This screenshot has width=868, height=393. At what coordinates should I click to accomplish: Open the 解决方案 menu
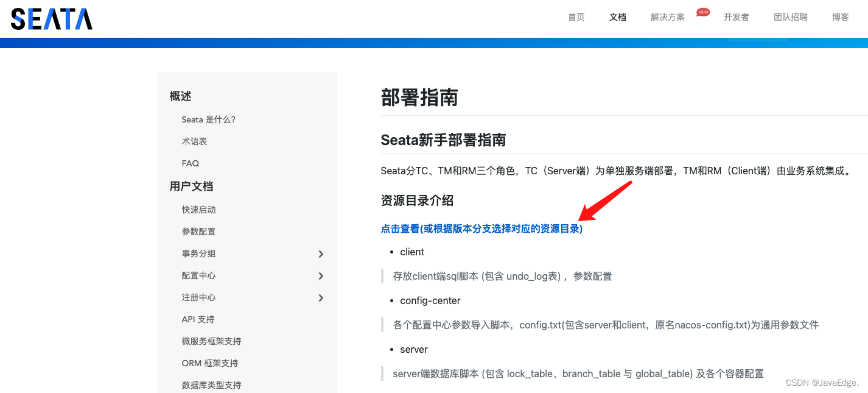[x=667, y=17]
